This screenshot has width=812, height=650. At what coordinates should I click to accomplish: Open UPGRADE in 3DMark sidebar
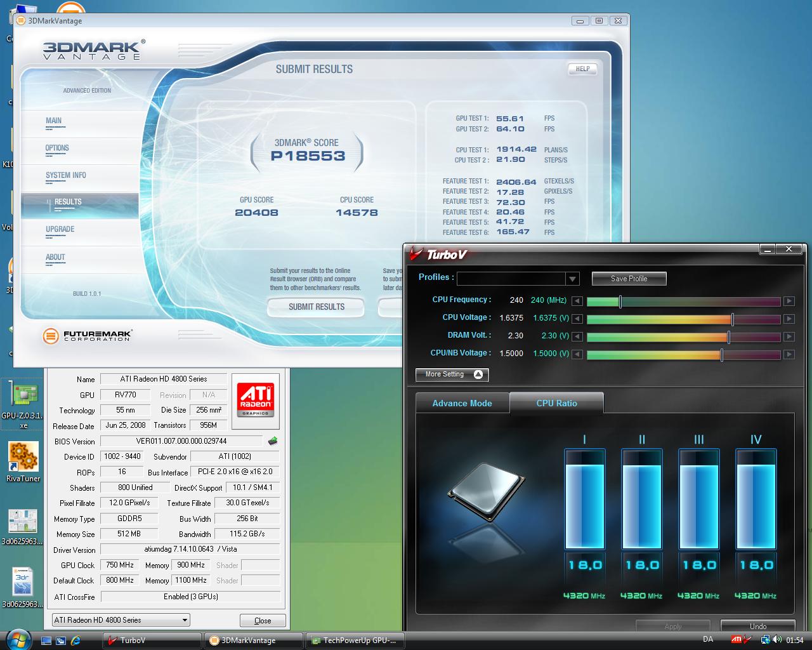(60, 229)
